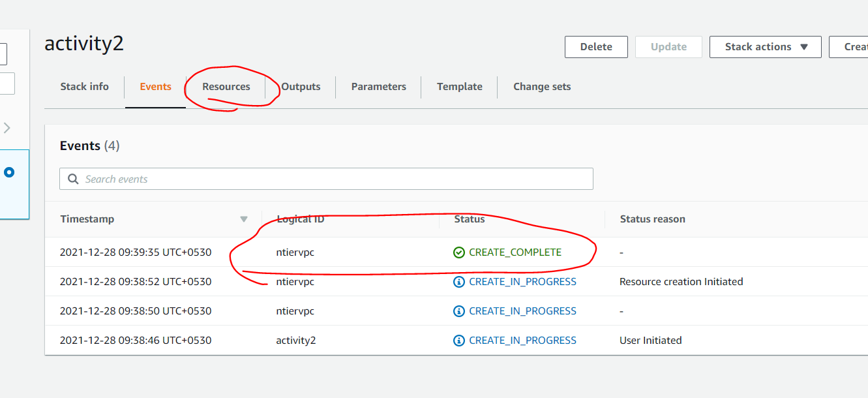This screenshot has width=868, height=398.
Task: Click the magnifier icon in search events
Action: tap(73, 179)
